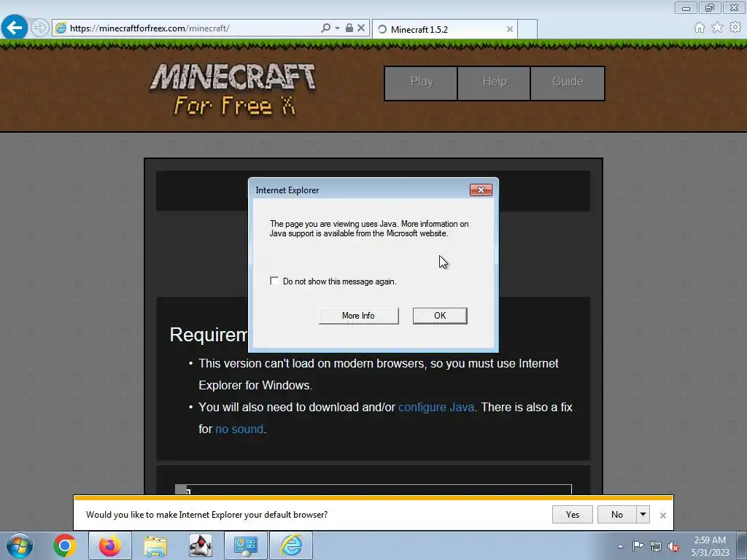Open the Tools gear menu

735,28
